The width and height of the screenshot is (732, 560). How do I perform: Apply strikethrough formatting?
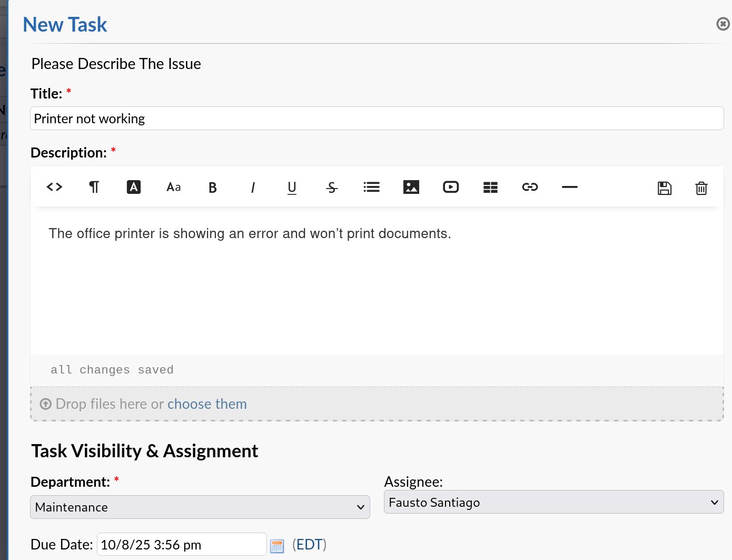(332, 188)
